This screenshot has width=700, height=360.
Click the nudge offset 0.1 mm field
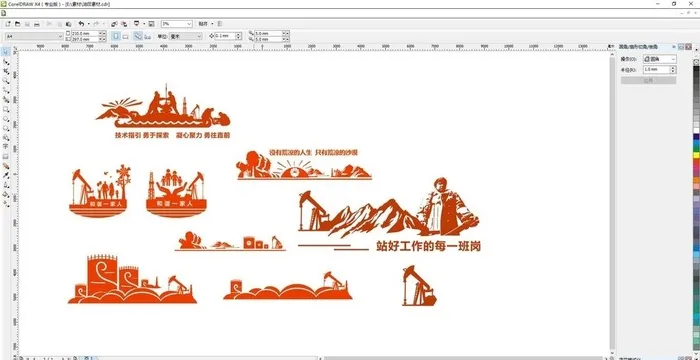click(x=225, y=36)
